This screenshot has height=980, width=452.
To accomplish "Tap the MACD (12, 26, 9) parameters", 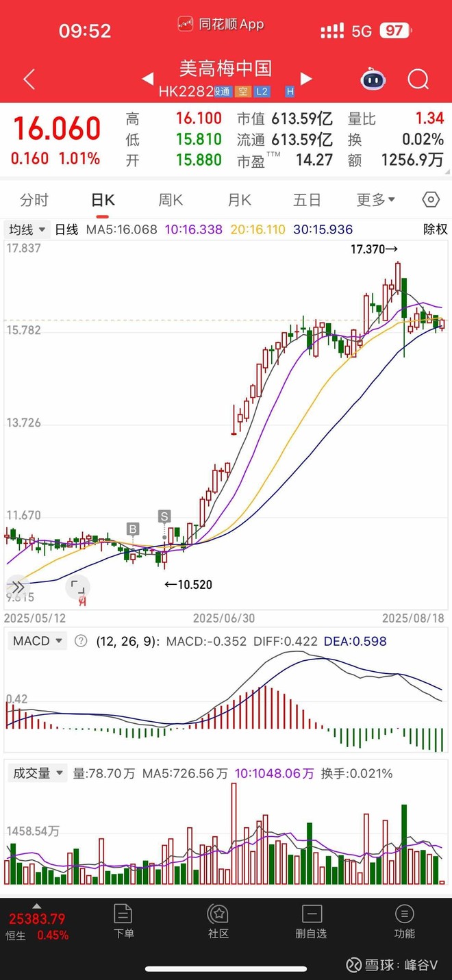I will pyautogui.click(x=127, y=642).
